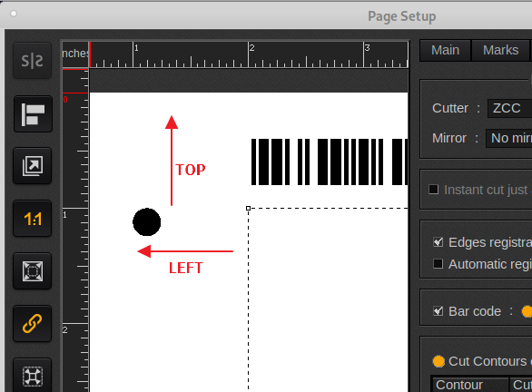Check the Automatic registration checkbox

(x=438, y=263)
